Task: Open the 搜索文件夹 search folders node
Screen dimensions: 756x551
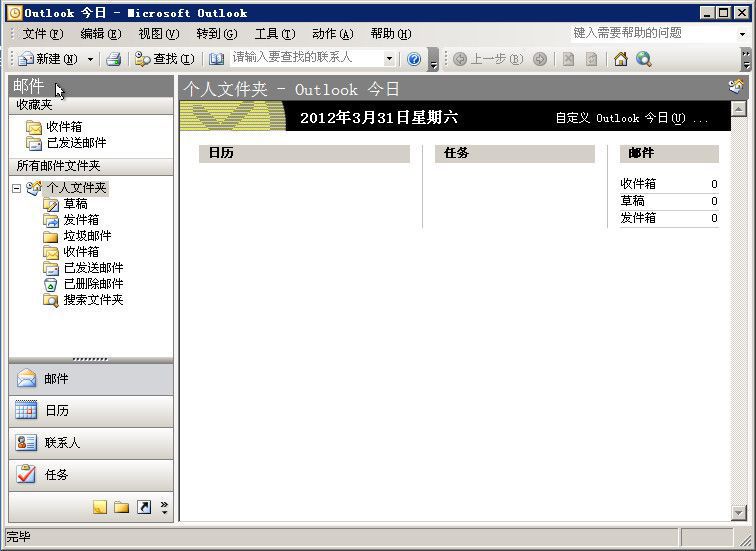Action: pos(93,300)
